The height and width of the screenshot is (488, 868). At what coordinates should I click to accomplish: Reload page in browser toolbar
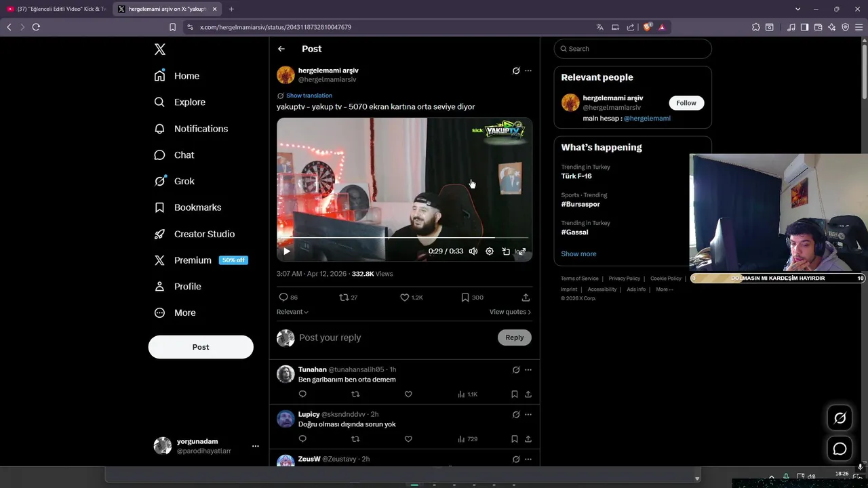[x=36, y=27]
